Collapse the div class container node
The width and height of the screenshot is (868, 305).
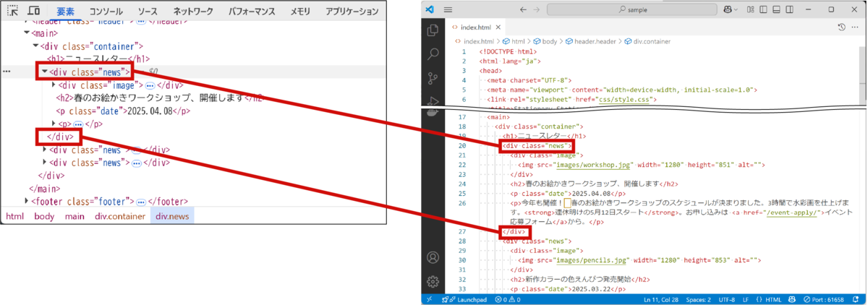click(x=35, y=46)
